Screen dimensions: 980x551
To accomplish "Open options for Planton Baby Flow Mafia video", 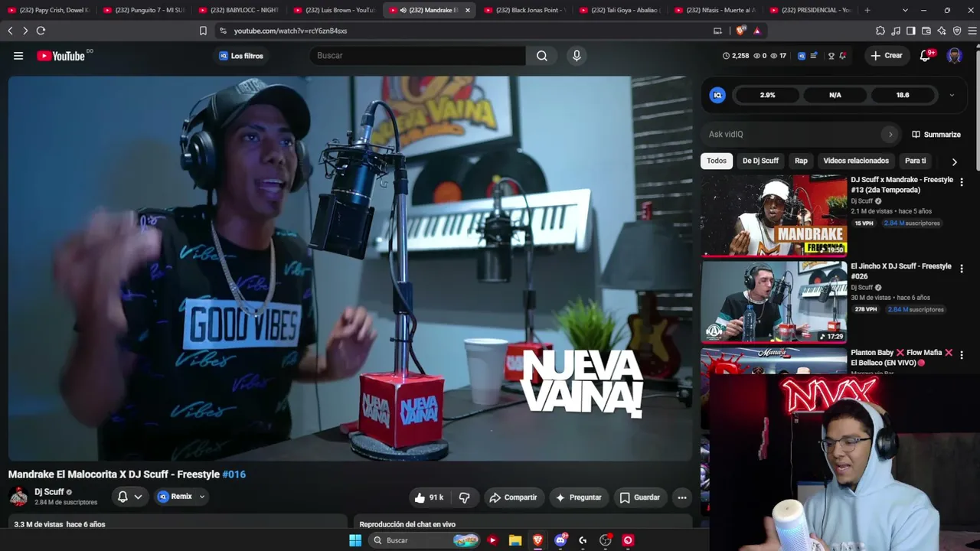I will tap(962, 355).
